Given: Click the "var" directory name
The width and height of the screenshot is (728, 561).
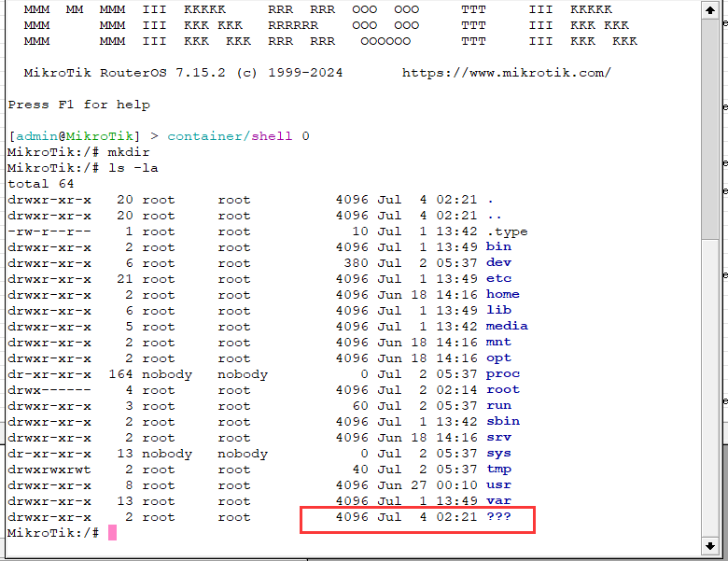Looking at the screenshot, I should coord(498,500).
